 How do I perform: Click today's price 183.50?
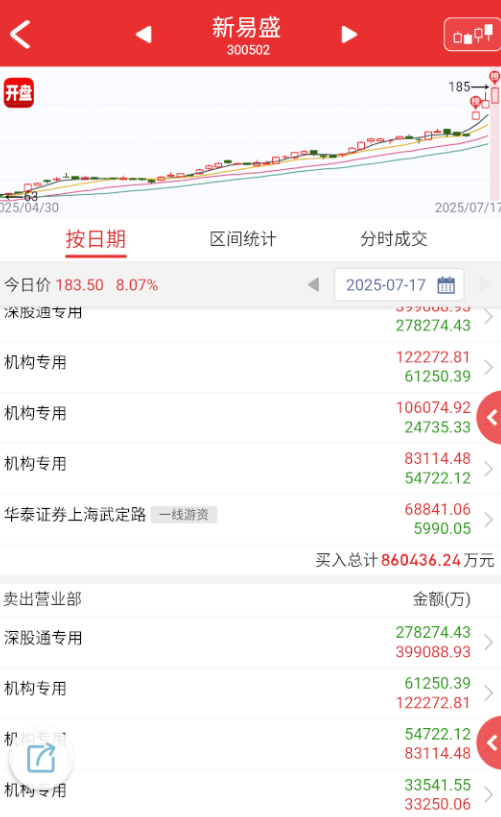point(80,285)
